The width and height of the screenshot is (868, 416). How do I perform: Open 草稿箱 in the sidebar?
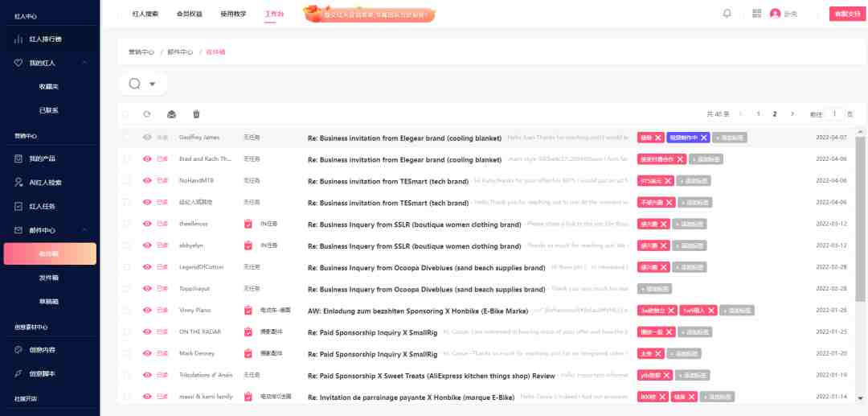[49, 301]
